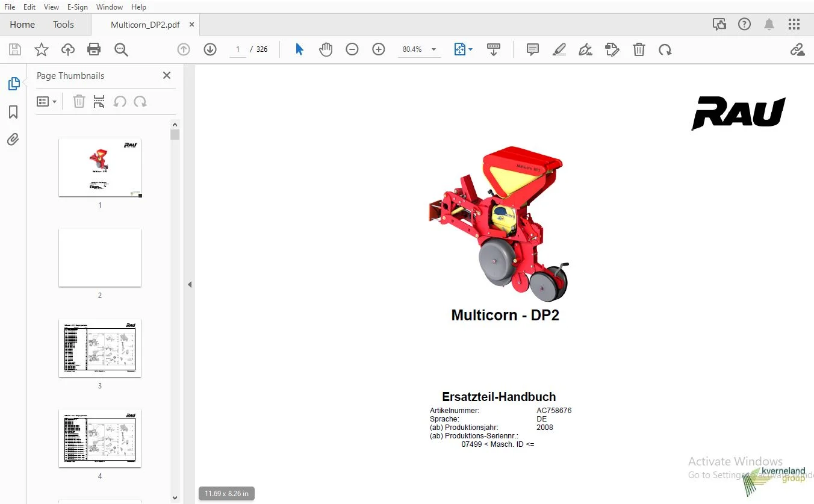Viewport: 814px width, 504px height.
Task: Click the share link icon
Action: pos(797,49)
